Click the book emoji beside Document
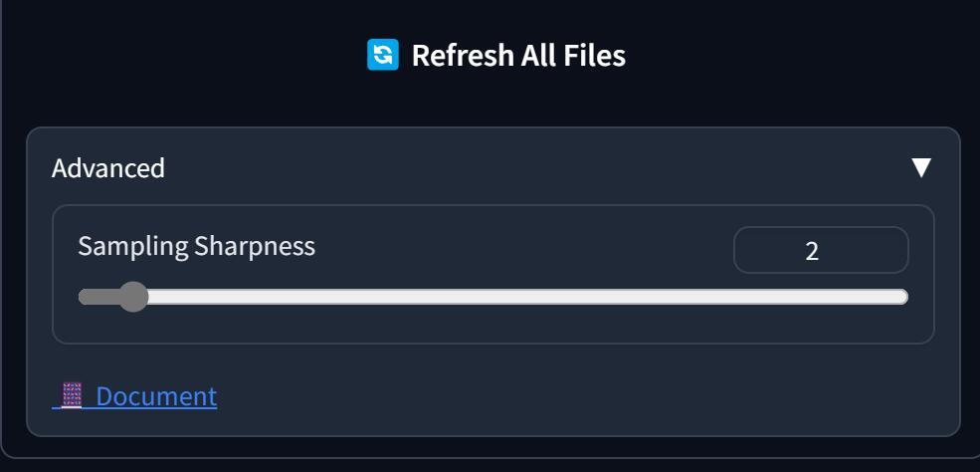The image size is (980, 472). click(72, 396)
